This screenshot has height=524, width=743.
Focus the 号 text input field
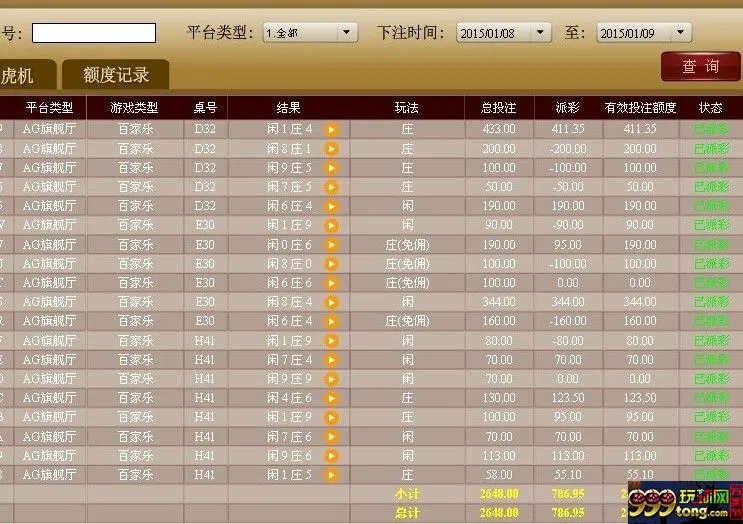pos(94,33)
